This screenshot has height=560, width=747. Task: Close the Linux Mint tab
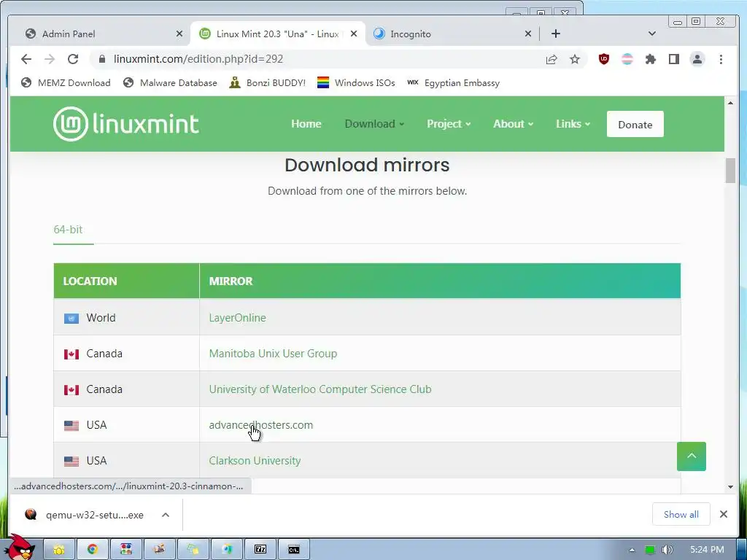(354, 34)
